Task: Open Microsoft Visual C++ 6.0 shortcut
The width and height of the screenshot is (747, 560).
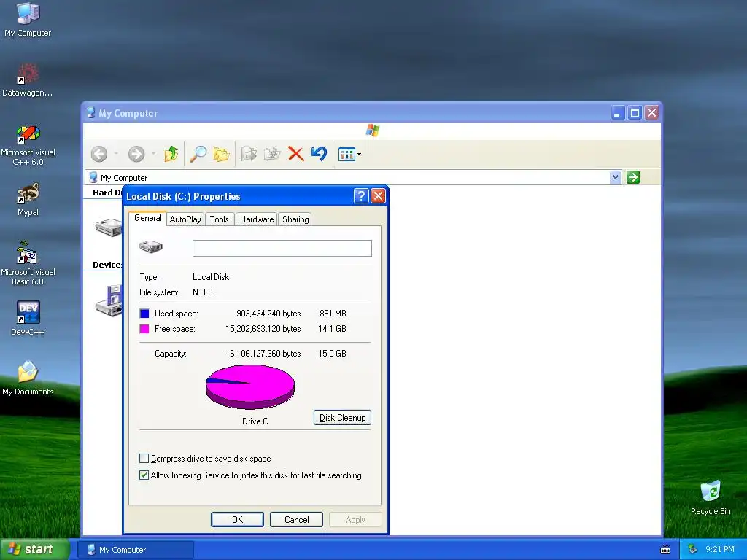Action: tap(28, 146)
